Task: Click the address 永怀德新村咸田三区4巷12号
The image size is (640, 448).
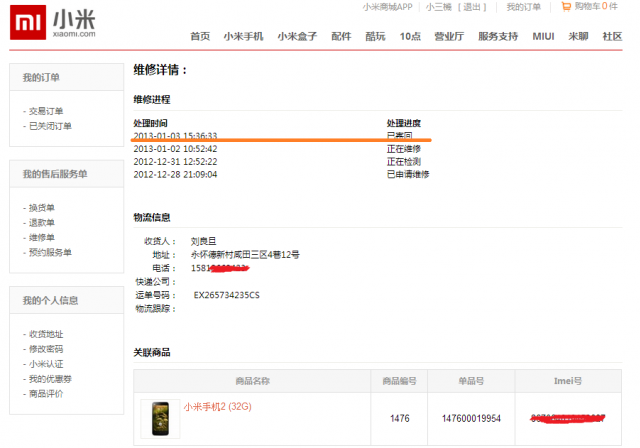Action: pyautogui.click(x=245, y=255)
